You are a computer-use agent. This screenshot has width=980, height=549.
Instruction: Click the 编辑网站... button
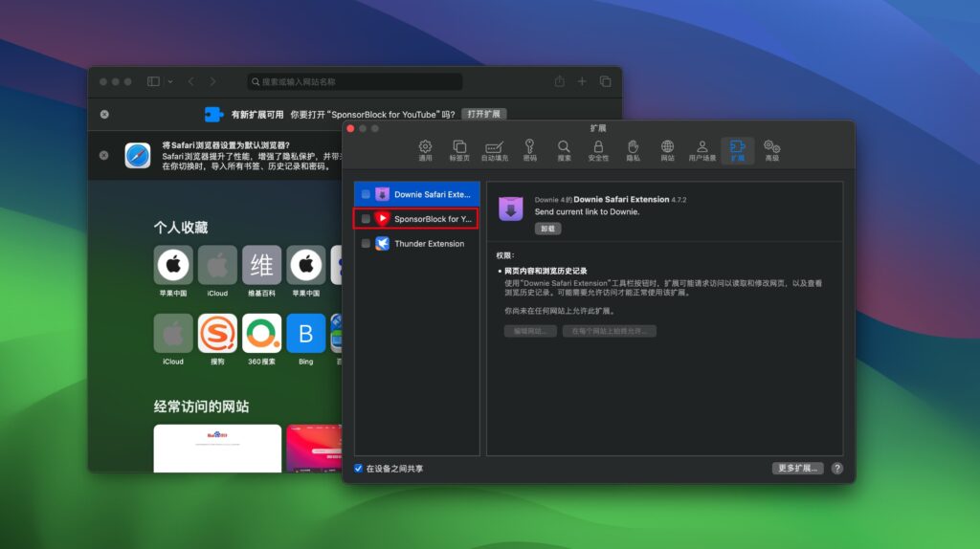point(530,331)
